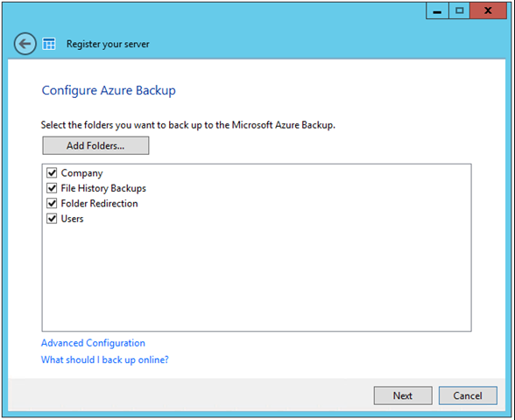Minimize the Register your server window
The width and height of the screenshot is (515, 420).
[437, 10]
